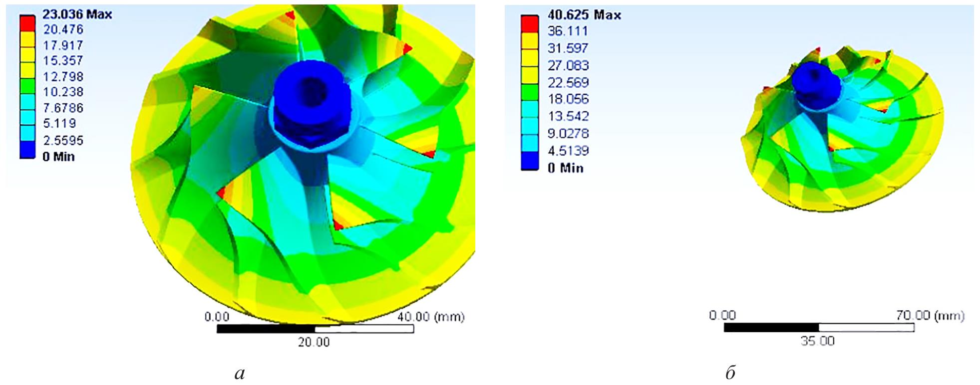Click the black segment of left scale bar
The width and height of the screenshot is (980, 385).
click(x=266, y=329)
